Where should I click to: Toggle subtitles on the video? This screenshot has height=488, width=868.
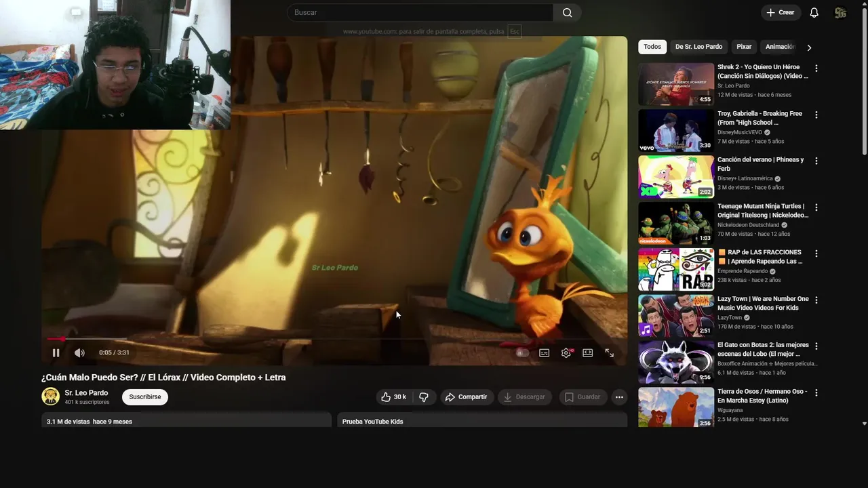click(x=544, y=352)
